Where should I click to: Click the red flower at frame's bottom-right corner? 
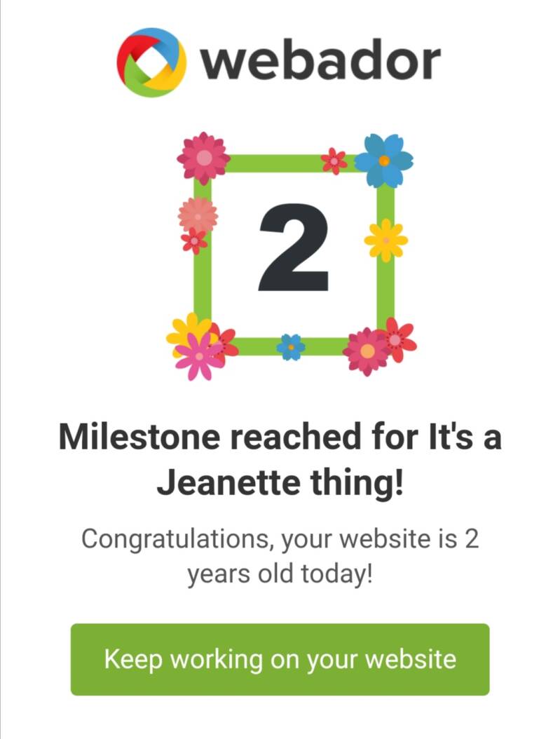397,339
